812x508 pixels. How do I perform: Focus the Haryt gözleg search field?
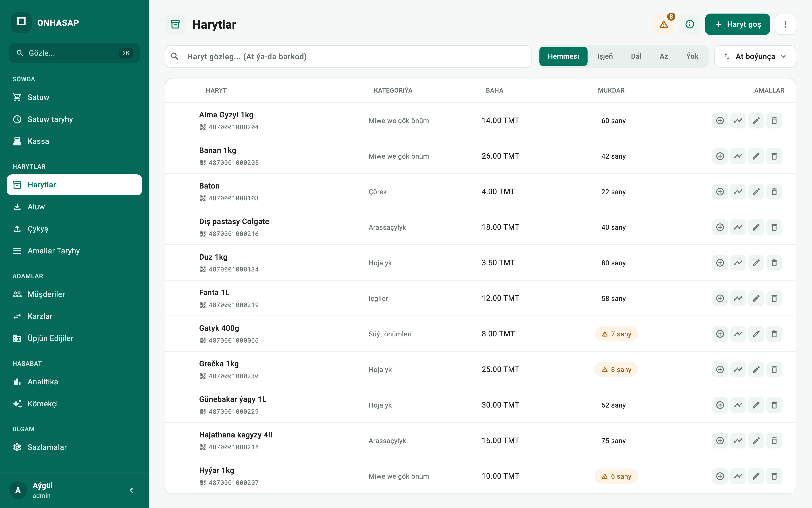(348, 56)
